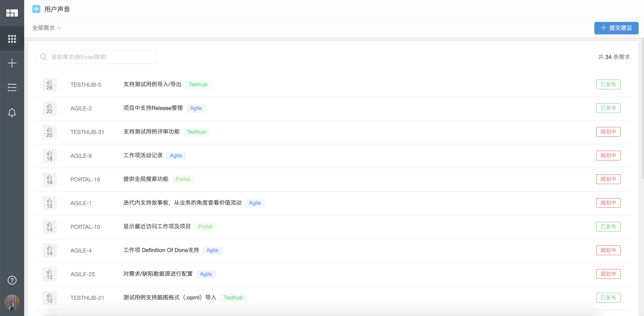Click the 规划中 status on AGILE-4
Viewport: 644px width, 316px height.
click(x=608, y=250)
